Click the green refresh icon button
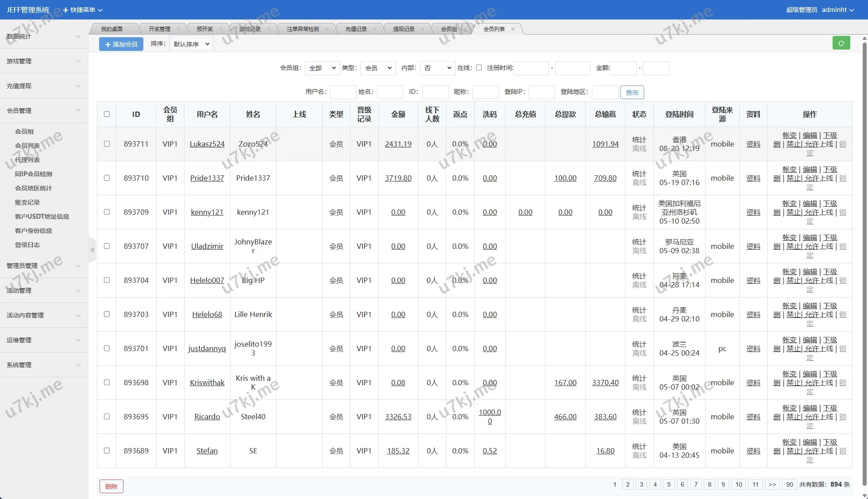Image resolution: width=868 pixels, height=499 pixels. (841, 43)
